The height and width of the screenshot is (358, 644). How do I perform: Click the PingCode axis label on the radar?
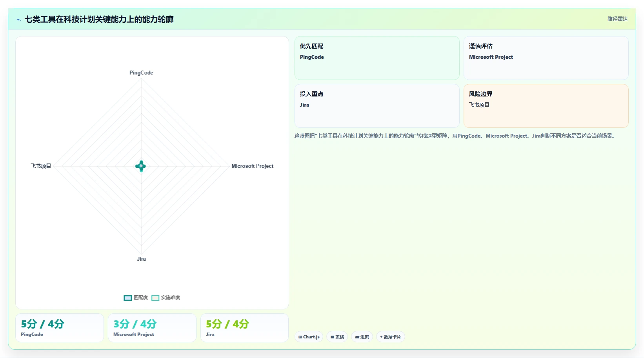(x=141, y=73)
